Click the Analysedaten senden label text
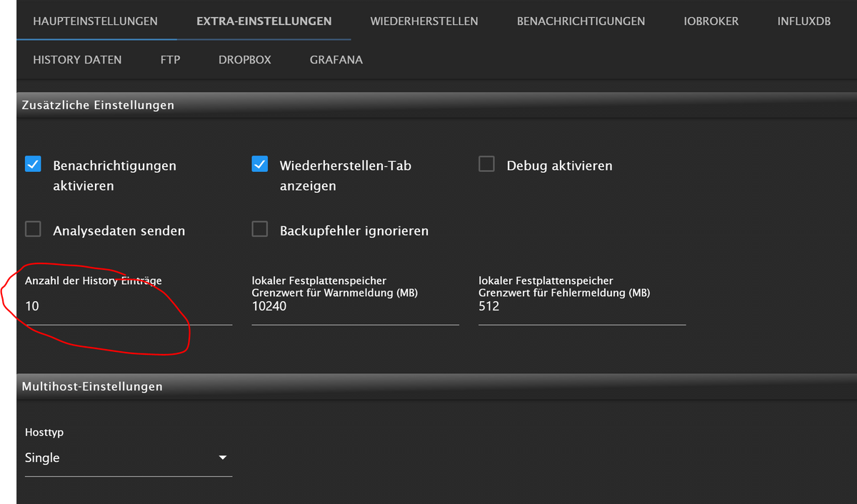Screen dimensions: 857x504 tap(119, 231)
